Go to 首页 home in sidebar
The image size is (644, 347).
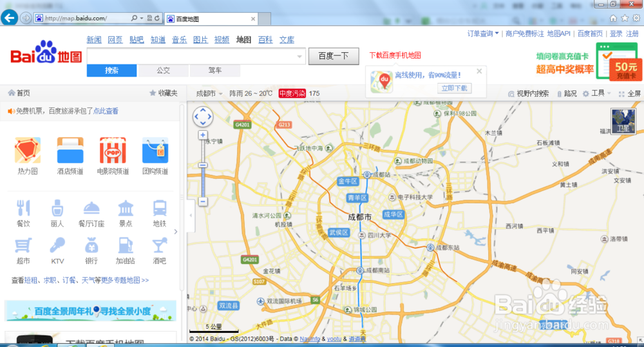click(19, 93)
